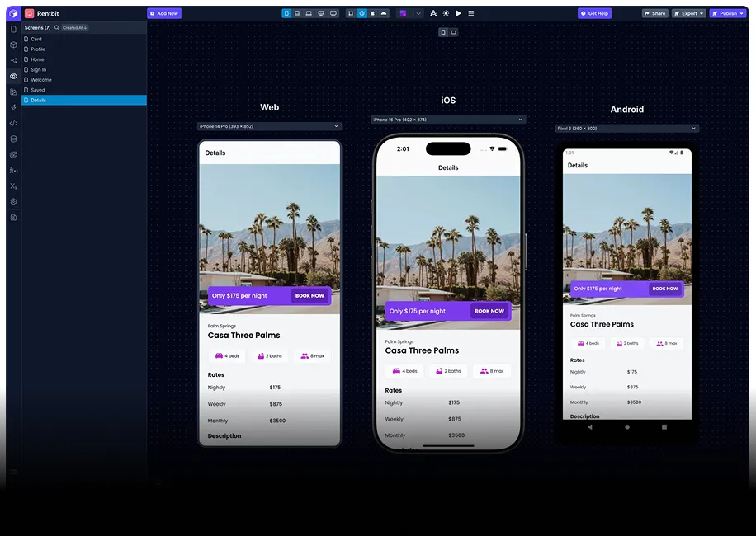Open the code editor panel in sidebar
Viewport: 756px width, 536px height.
pyautogui.click(x=12, y=122)
